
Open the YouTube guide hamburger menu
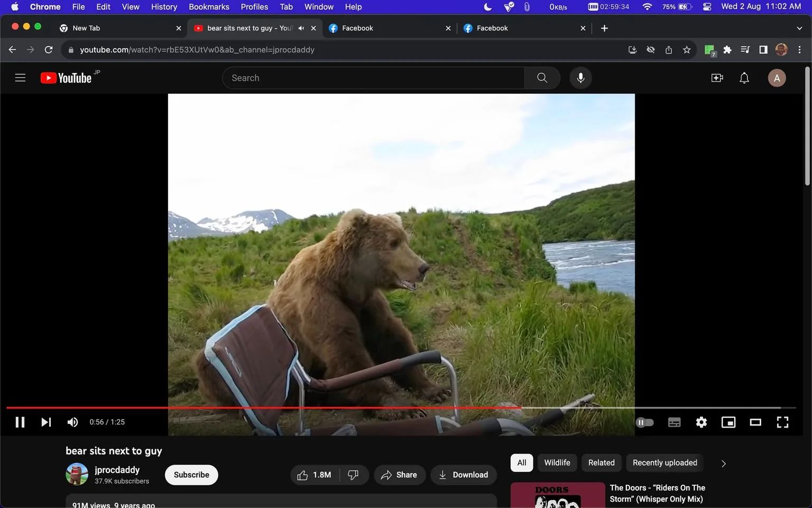(x=20, y=77)
